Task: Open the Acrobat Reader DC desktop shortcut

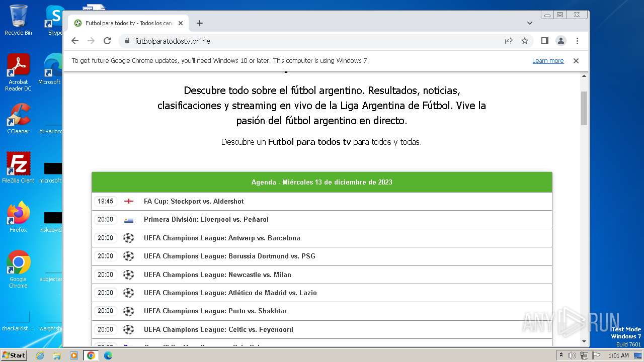Action: (x=18, y=72)
